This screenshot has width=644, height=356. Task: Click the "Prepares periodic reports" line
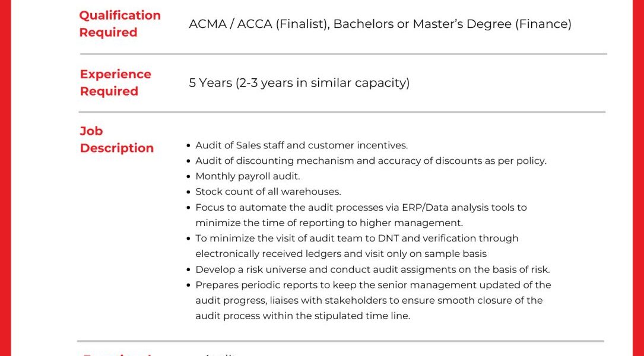pos(373,285)
